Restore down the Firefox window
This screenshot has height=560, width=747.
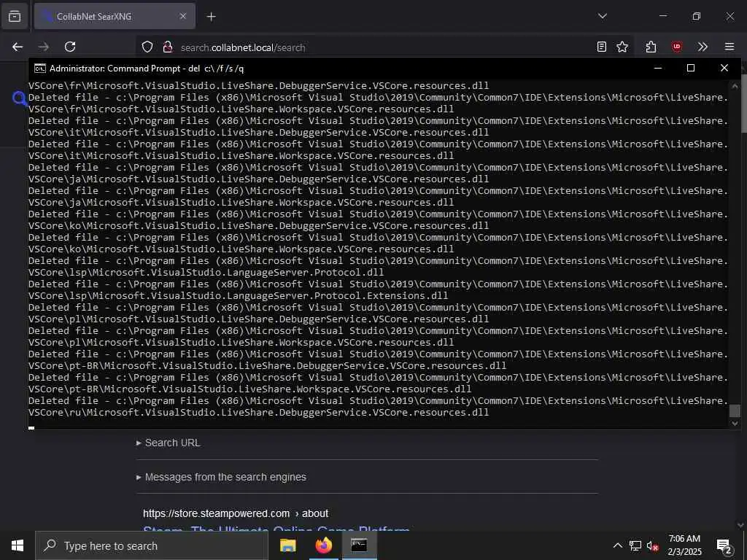(697, 16)
